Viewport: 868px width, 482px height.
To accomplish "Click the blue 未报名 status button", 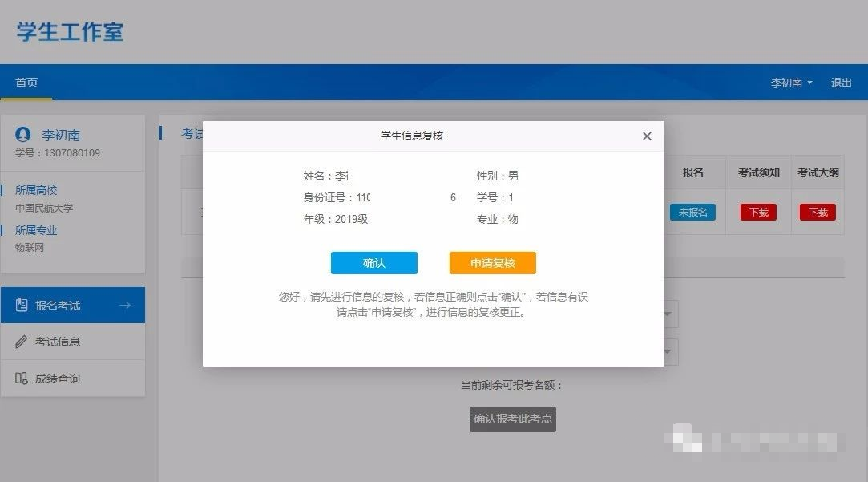I will [x=692, y=213].
